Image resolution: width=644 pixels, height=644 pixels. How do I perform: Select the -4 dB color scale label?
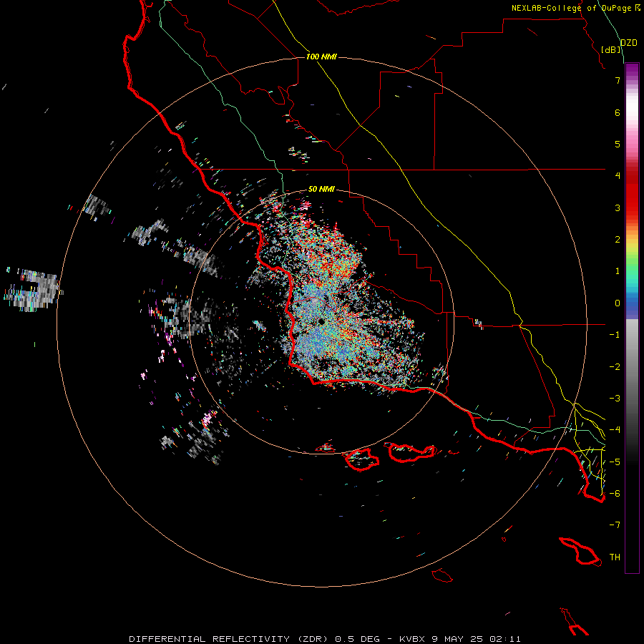(615, 430)
